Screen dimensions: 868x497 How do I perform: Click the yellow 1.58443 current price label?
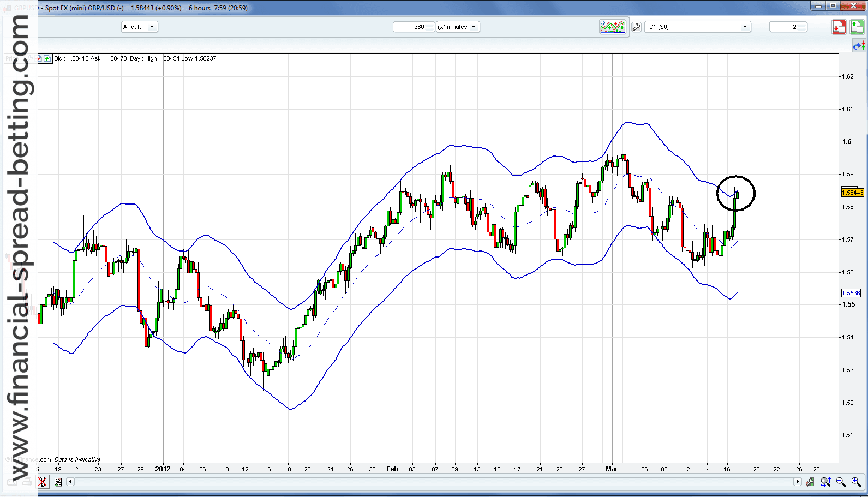pos(853,193)
